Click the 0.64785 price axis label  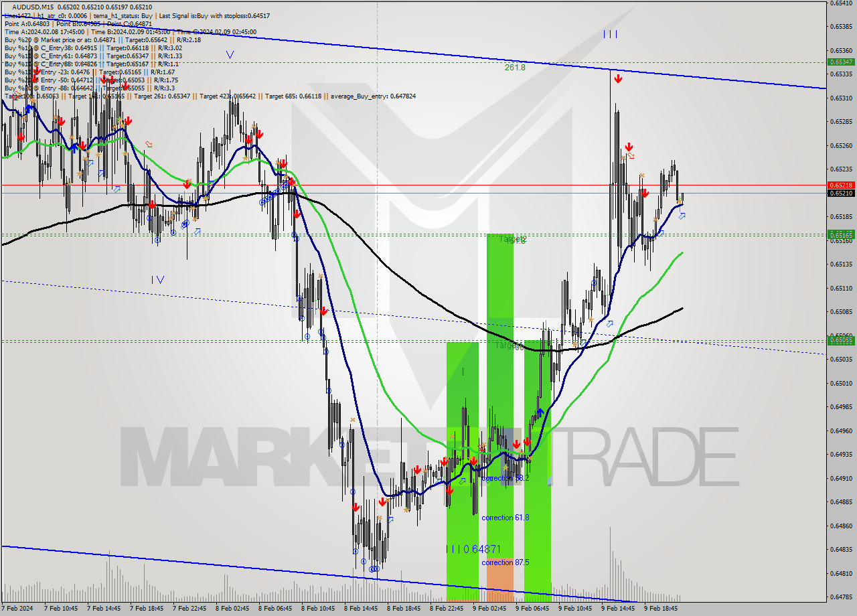[x=841, y=597]
